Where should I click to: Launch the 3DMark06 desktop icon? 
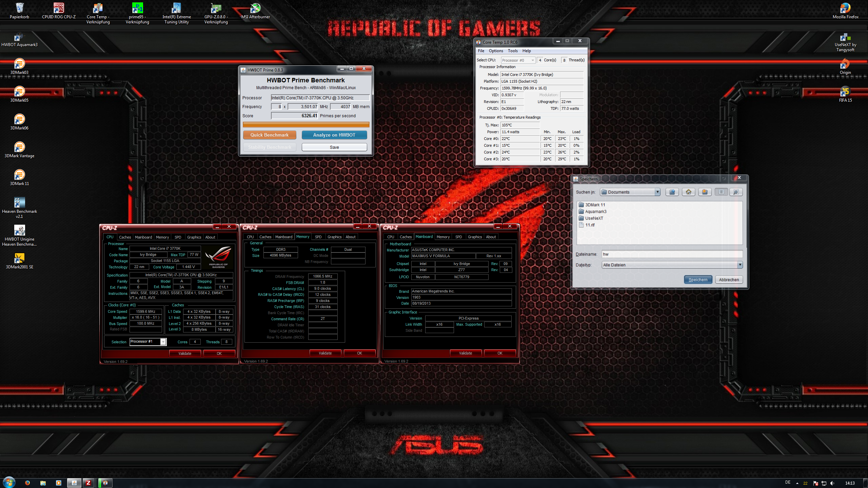coord(19,122)
